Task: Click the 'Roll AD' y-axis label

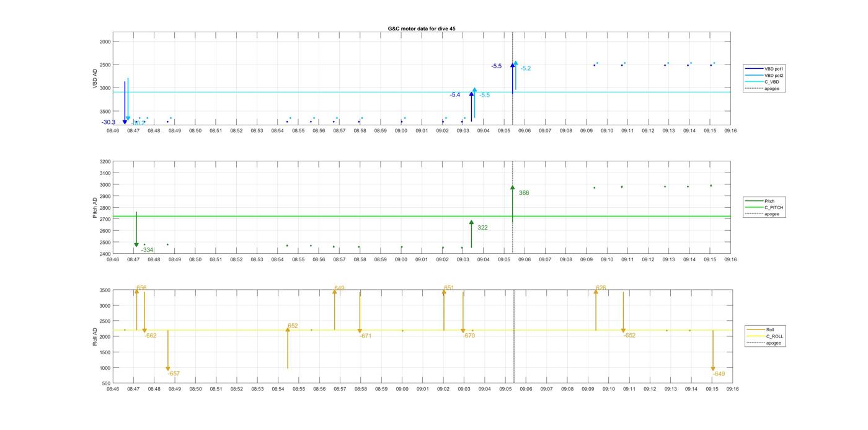Action: 95,337
